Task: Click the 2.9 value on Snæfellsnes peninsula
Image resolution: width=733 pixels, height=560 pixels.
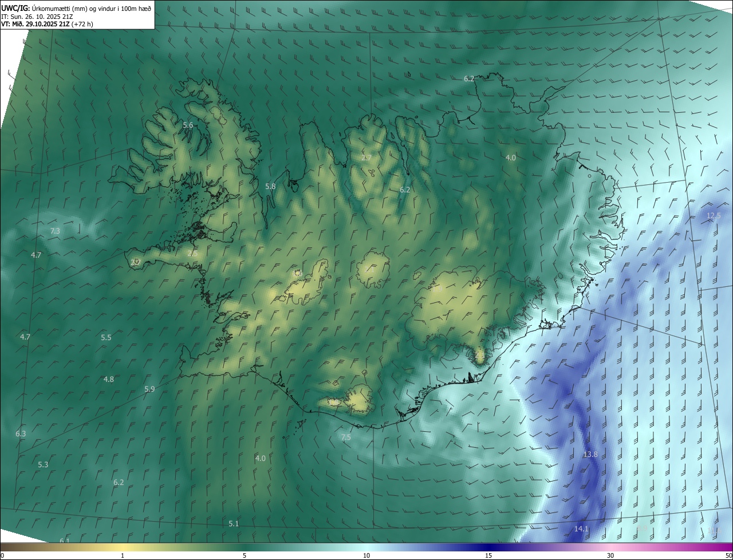Action: (x=135, y=262)
